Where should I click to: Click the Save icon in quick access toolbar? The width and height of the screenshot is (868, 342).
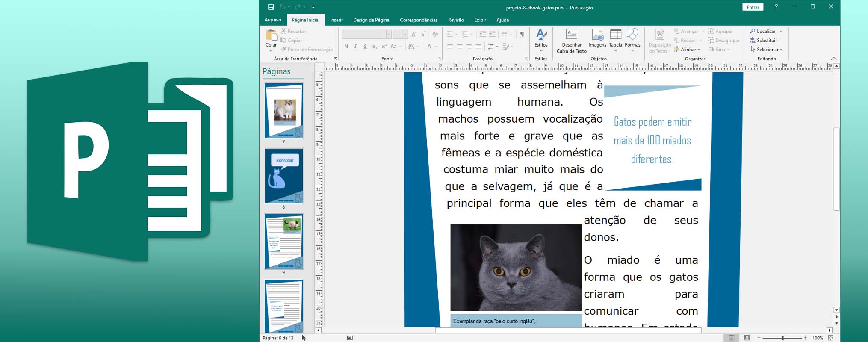coord(271,7)
